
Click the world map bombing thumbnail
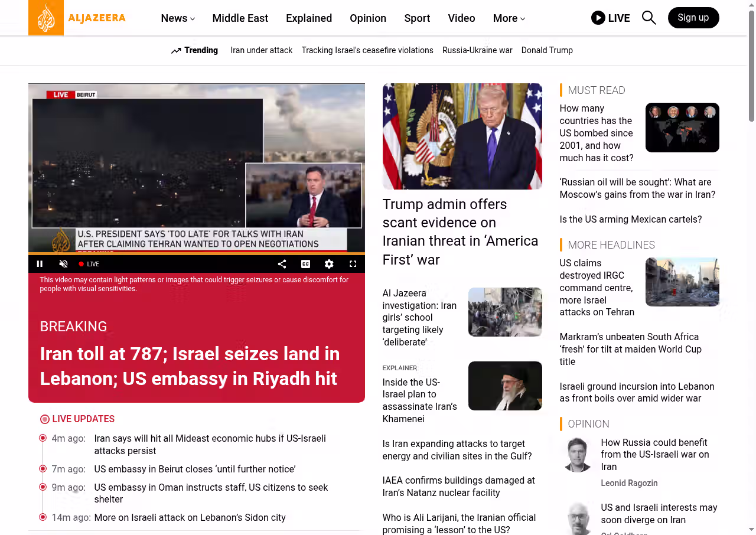(x=682, y=128)
